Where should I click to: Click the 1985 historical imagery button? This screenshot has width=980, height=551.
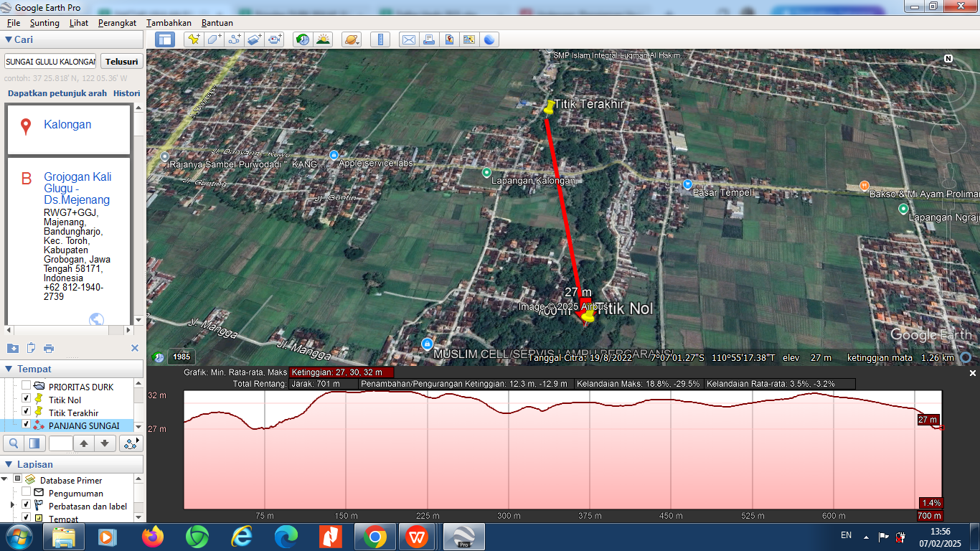click(182, 357)
